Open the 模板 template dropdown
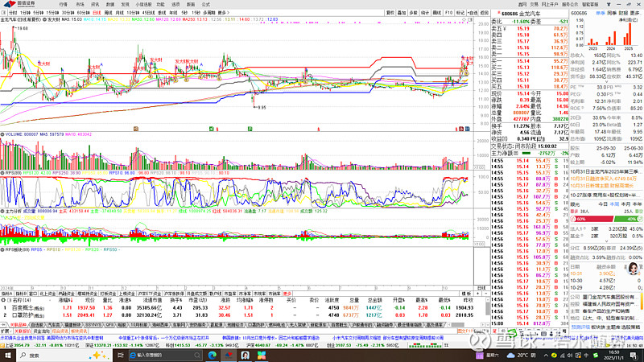The height and width of the screenshot is (362, 644). [x=466, y=294]
